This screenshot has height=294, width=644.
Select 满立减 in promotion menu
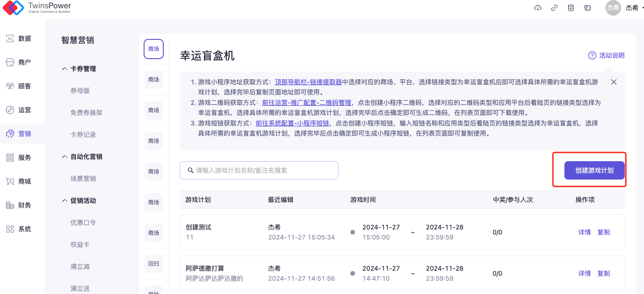(80, 267)
